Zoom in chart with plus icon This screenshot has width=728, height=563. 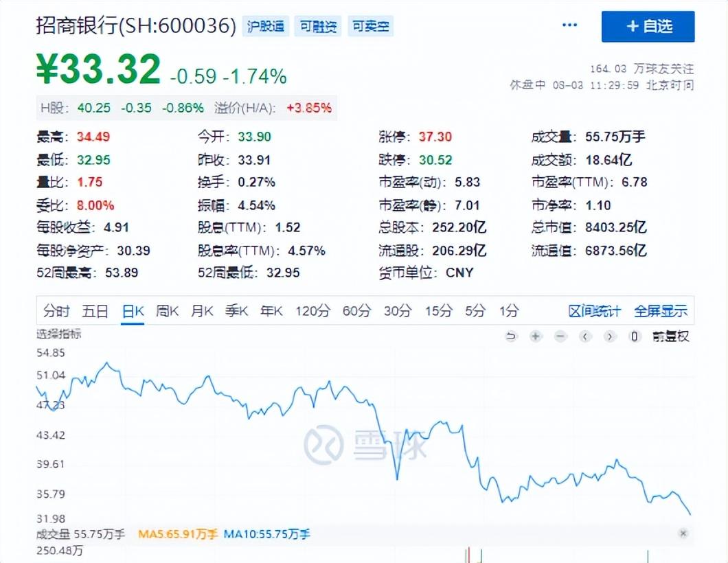(x=536, y=336)
